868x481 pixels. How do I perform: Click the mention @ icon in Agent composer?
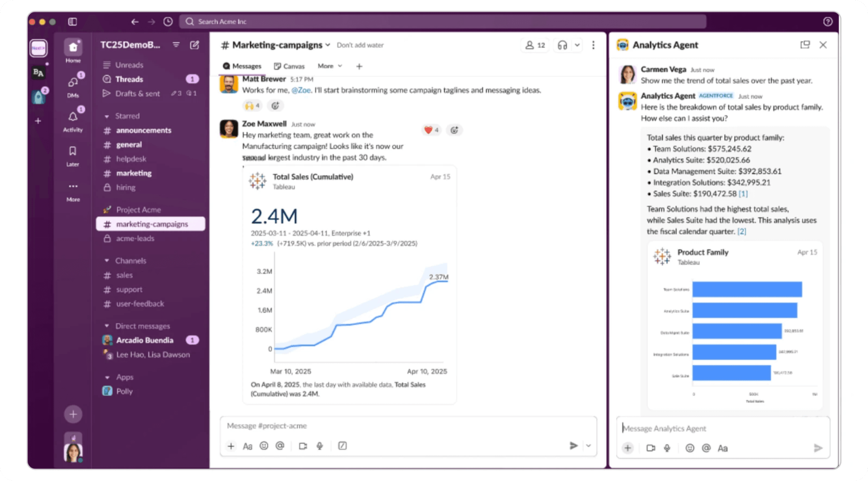click(x=706, y=448)
